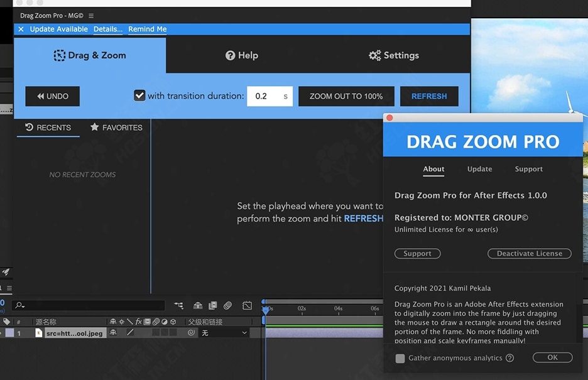Click the shy switch column header icon
The image size is (588, 380).
[113, 322]
